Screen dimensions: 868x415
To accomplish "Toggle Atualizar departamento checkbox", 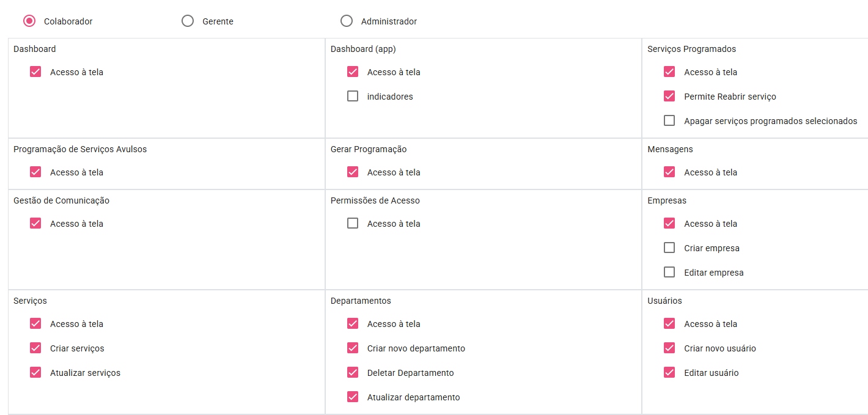I will (x=353, y=397).
